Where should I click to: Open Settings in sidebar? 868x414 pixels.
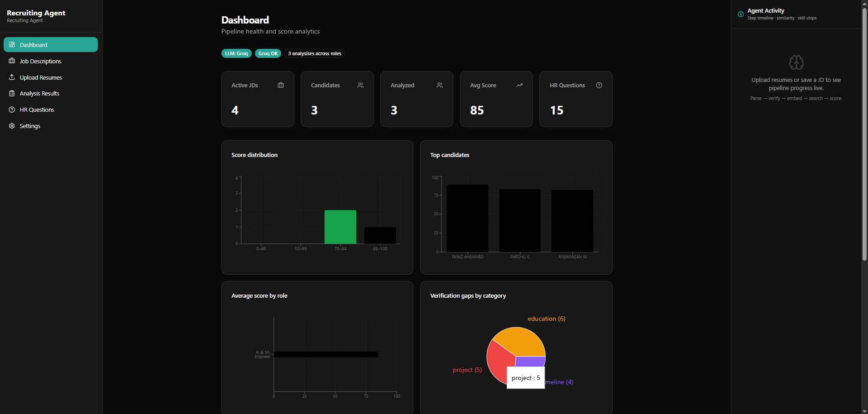[51, 126]
